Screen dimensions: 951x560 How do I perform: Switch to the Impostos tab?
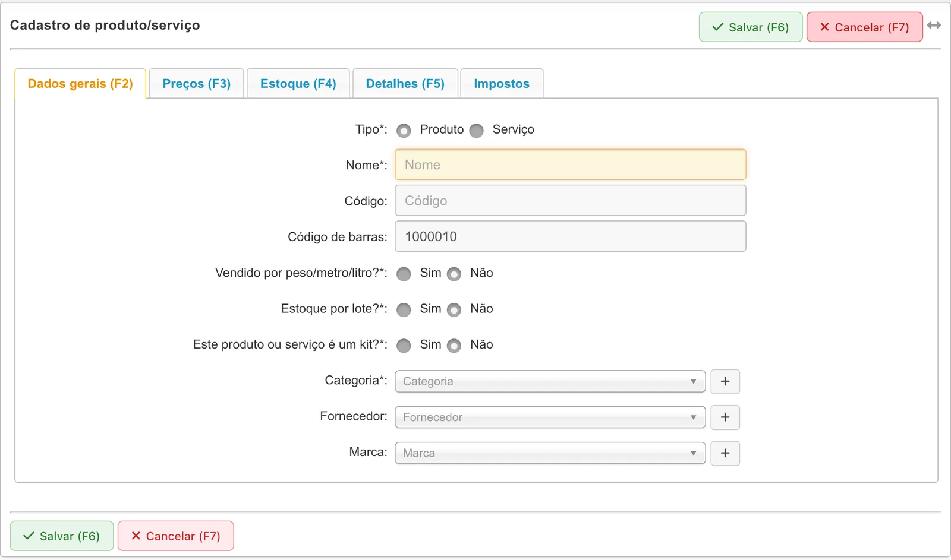502,84
